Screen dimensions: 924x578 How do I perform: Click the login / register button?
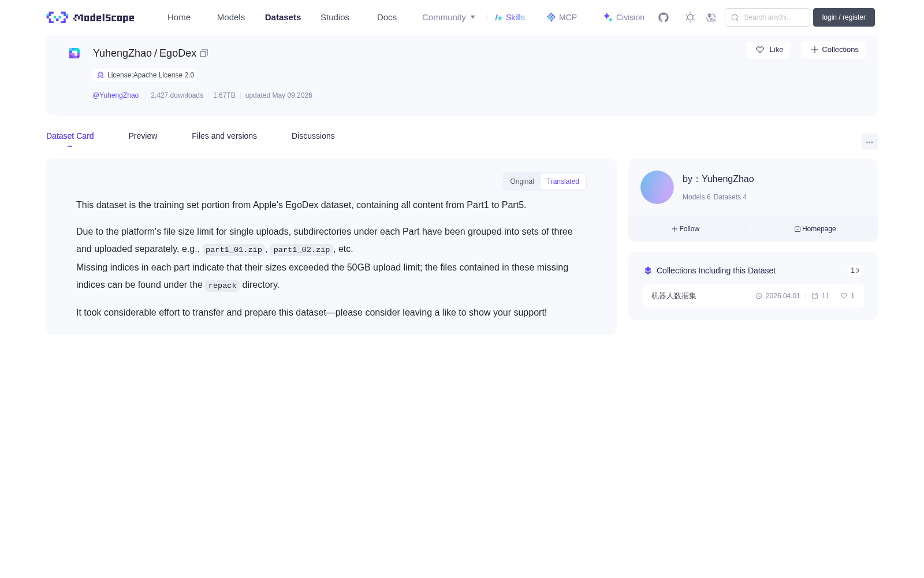[x=844, y=17]
